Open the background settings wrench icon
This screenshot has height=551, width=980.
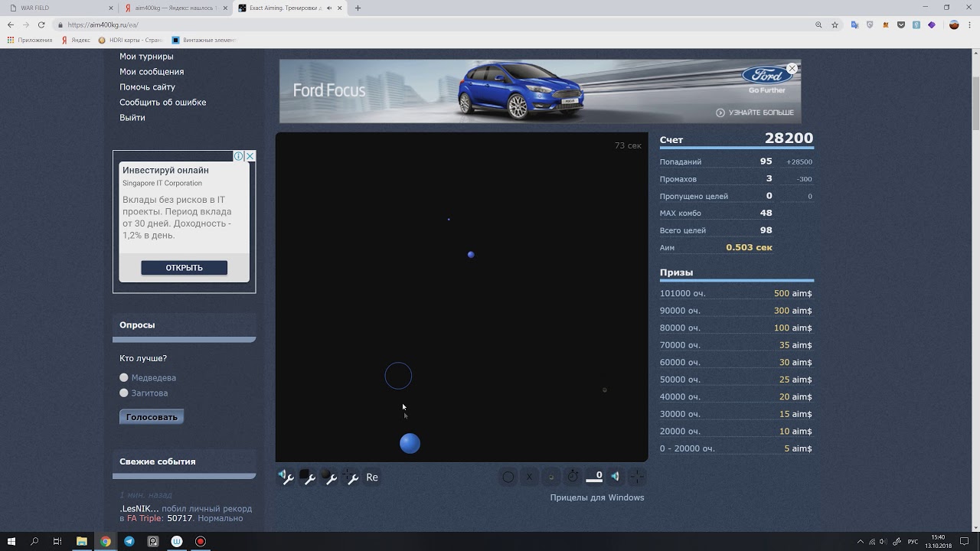pyautogui.click(x=308, y=477)
